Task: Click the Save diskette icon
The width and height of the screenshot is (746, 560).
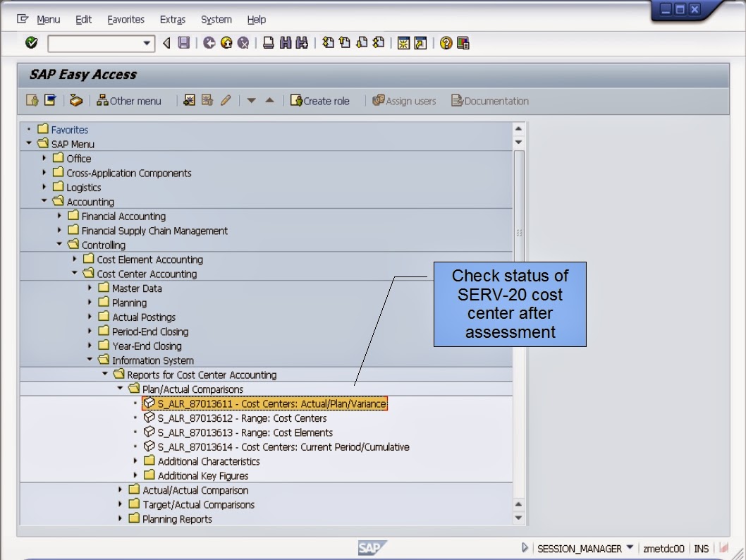Action: pyautogui.click(x=183, y=43)
